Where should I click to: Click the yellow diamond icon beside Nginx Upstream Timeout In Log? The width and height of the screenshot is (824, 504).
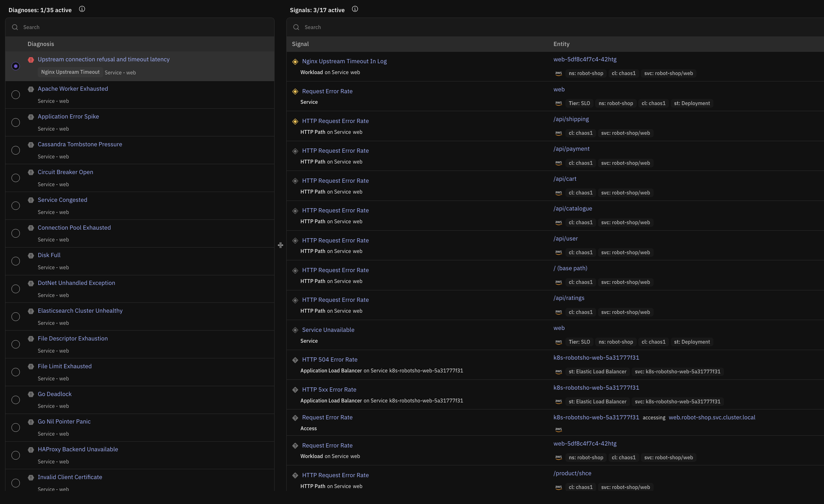(x=295, y=62)
